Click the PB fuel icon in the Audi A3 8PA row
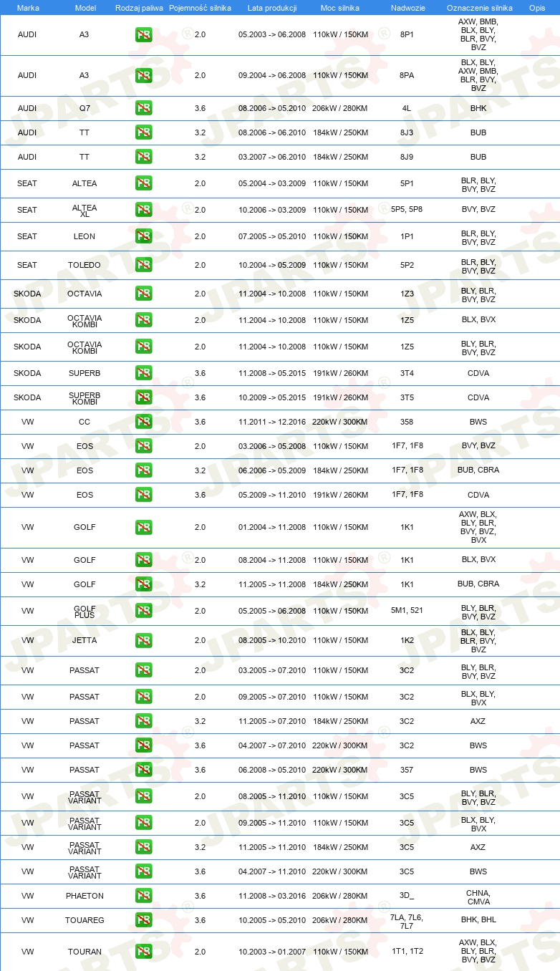 143,75
